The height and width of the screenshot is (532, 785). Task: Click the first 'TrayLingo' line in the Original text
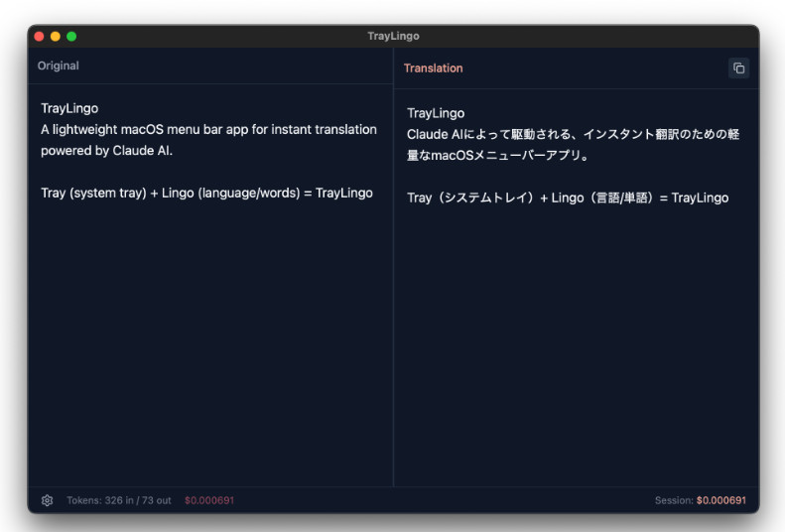[x=69, y=108]
